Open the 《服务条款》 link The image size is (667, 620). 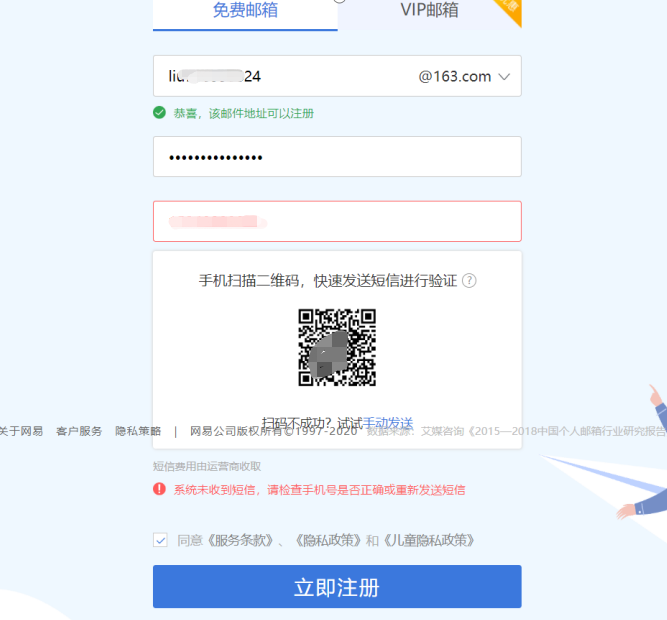(240, 540)
